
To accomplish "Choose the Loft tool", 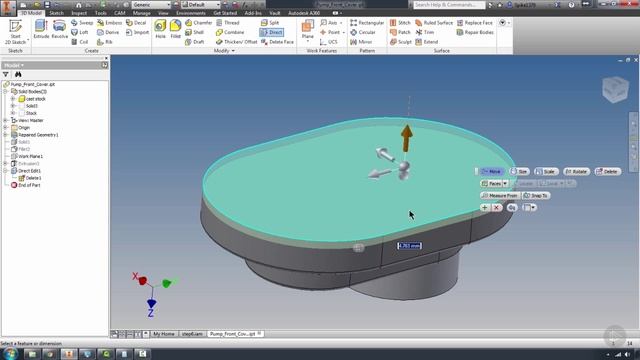I will click(80, 32).
